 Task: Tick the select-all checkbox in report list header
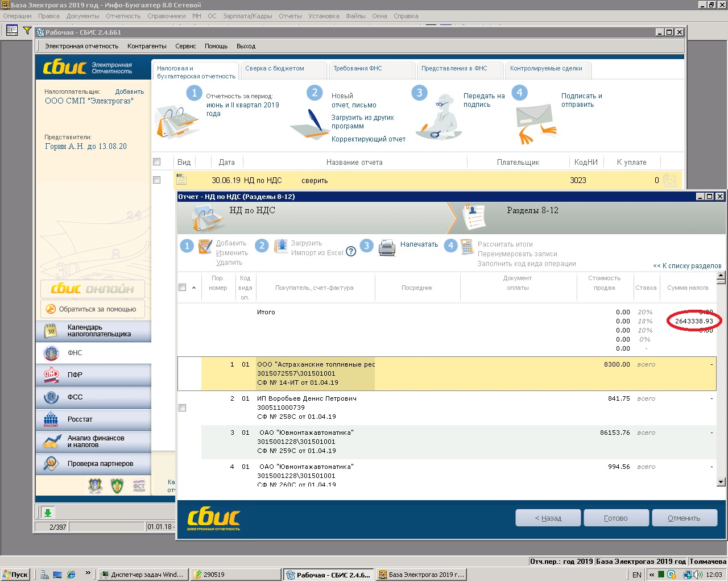pos(157,162)
